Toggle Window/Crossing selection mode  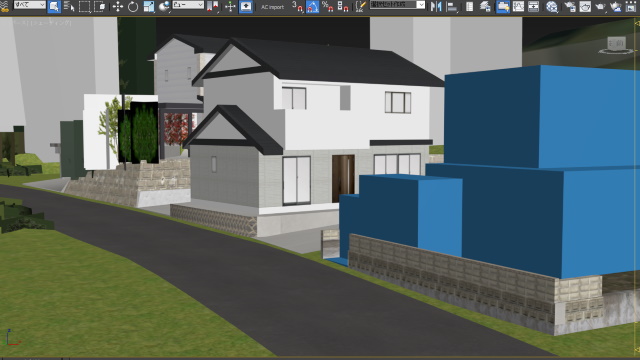click(x=99, y=7)
